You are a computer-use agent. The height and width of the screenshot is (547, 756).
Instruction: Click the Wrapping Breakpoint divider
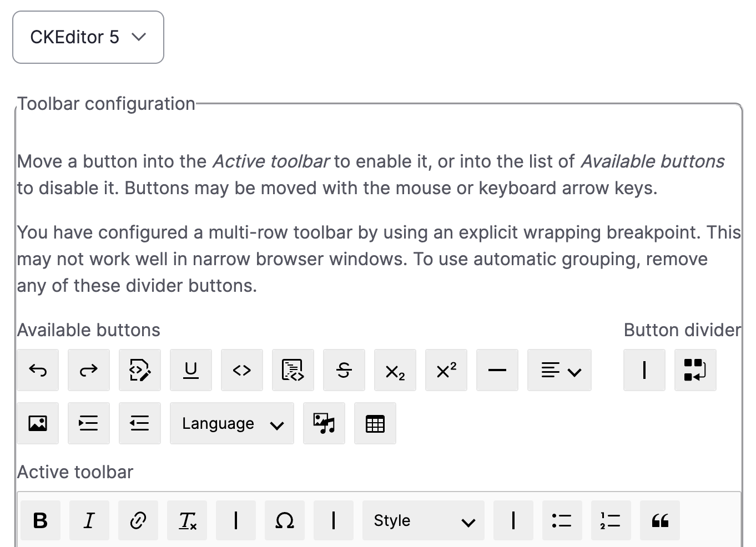tap(695, 370)
